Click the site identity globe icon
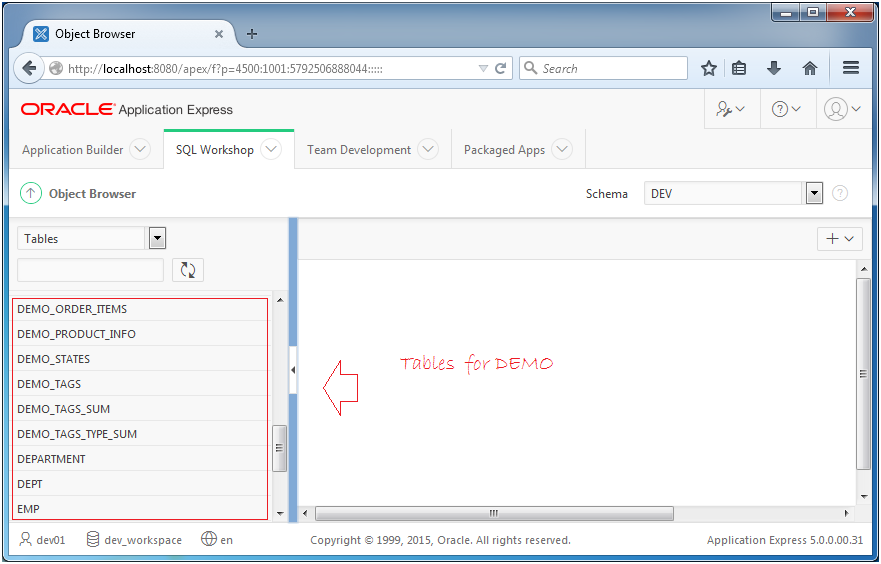 click(x=56, y=69)
